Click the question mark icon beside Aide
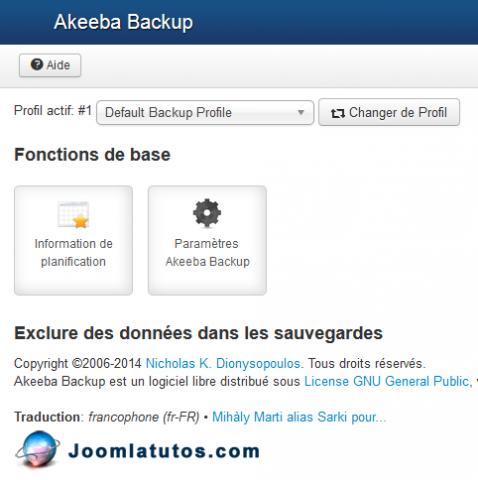The width and height of the screenshot is (478, 480). [37, 64]
